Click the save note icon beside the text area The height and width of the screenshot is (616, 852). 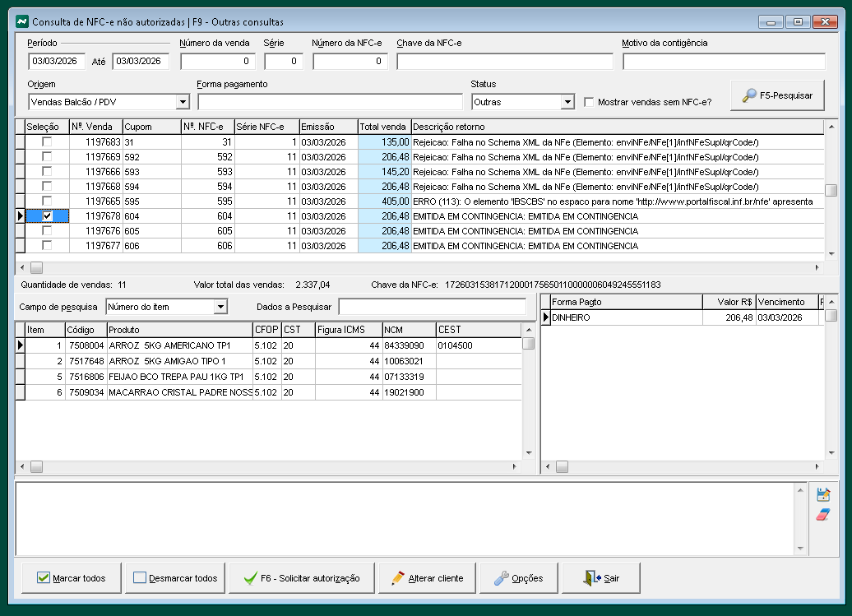point(823,494)
